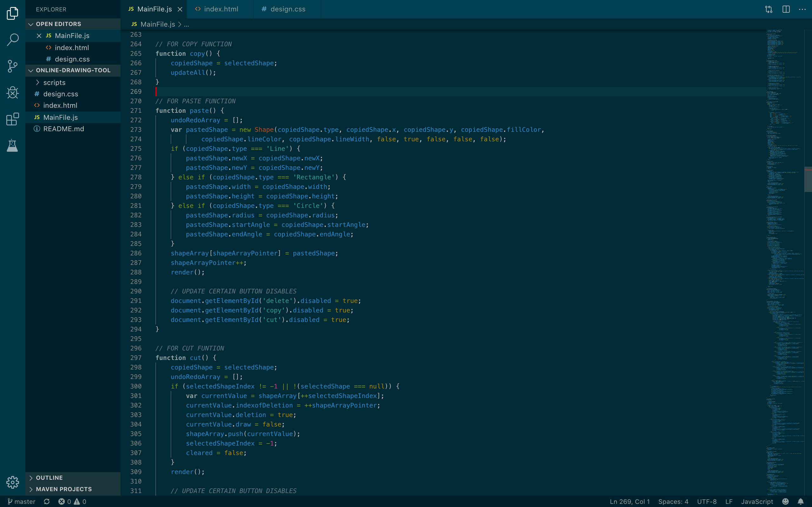Switch to the design.css tab

288,9
